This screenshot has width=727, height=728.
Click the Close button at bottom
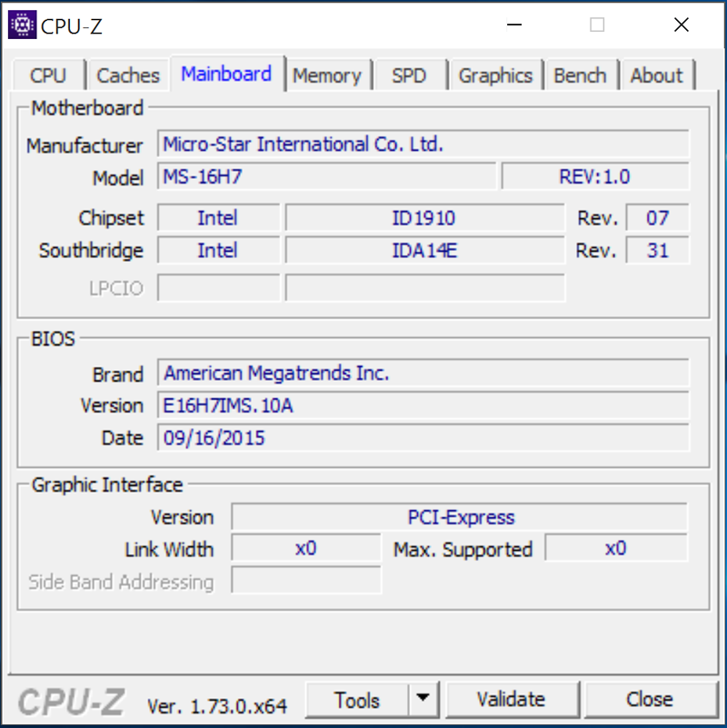point(650,700)
